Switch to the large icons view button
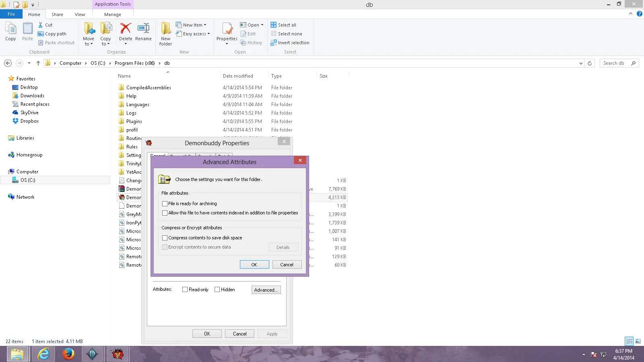The width and height of the screenshot is (644, 362). 638,341
